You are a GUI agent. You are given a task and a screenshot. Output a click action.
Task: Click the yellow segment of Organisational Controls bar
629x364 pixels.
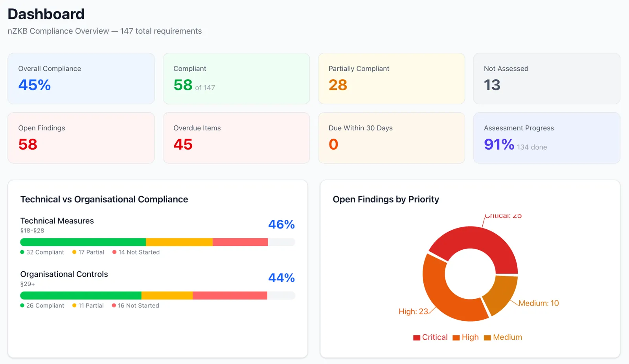pos(167,295)
